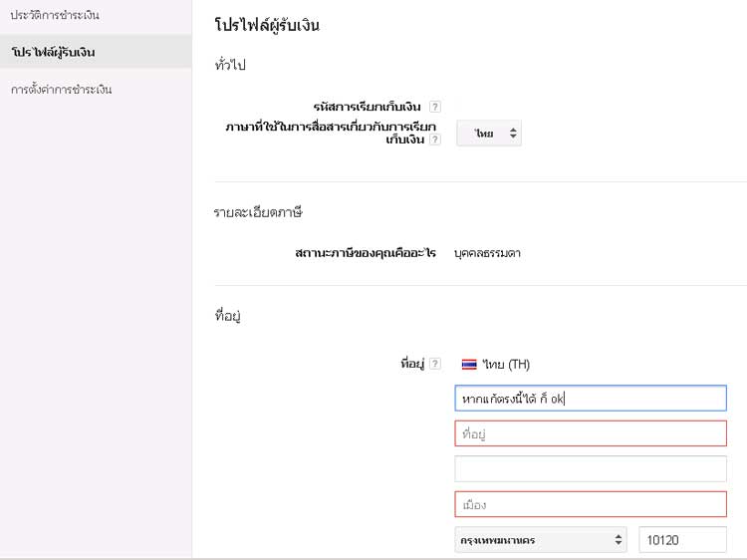The image size is (747, 560).
Task: Click the Thailand flag icon
Action: (x=469, y=365)
